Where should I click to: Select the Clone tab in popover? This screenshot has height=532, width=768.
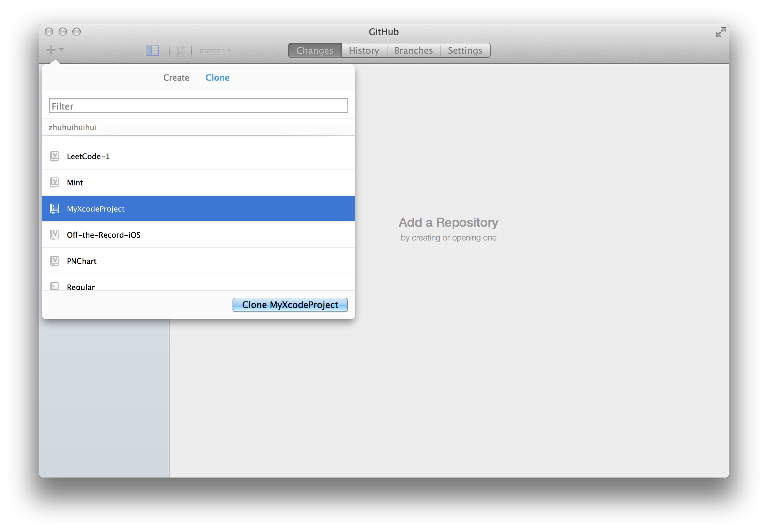click(x=218, y=78)
